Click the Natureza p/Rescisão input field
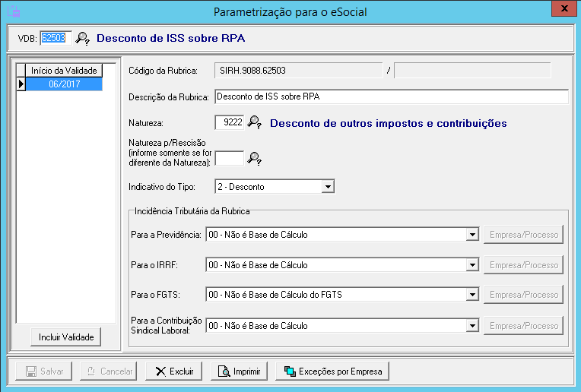581x392 pixels. pos(230,158)
